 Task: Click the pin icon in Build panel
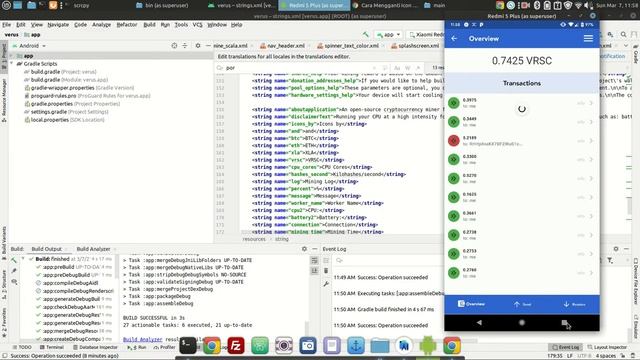(14, 271)
